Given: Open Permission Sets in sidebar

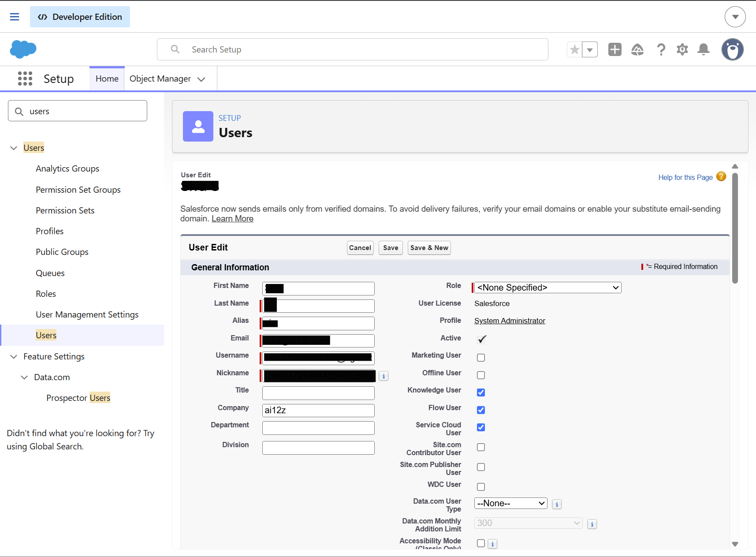Looking at the screenshot, I should pyautogui.click(x=65, y=210).
